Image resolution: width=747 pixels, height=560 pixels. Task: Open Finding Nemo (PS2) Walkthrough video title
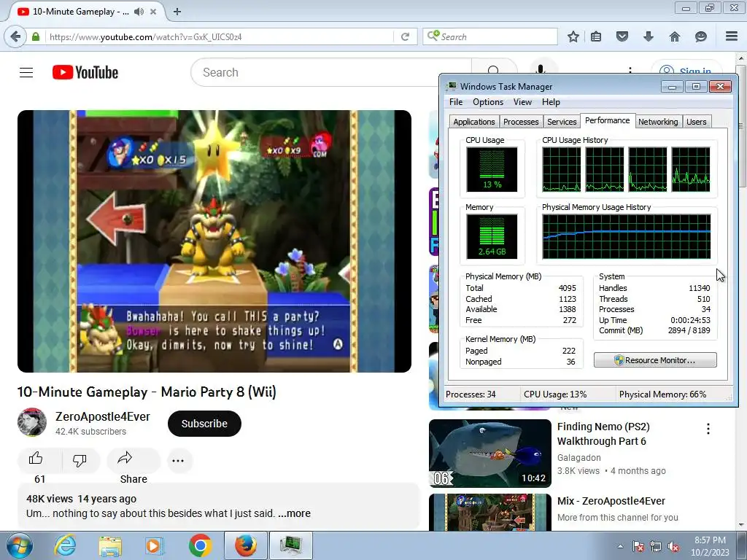(603, 434)
